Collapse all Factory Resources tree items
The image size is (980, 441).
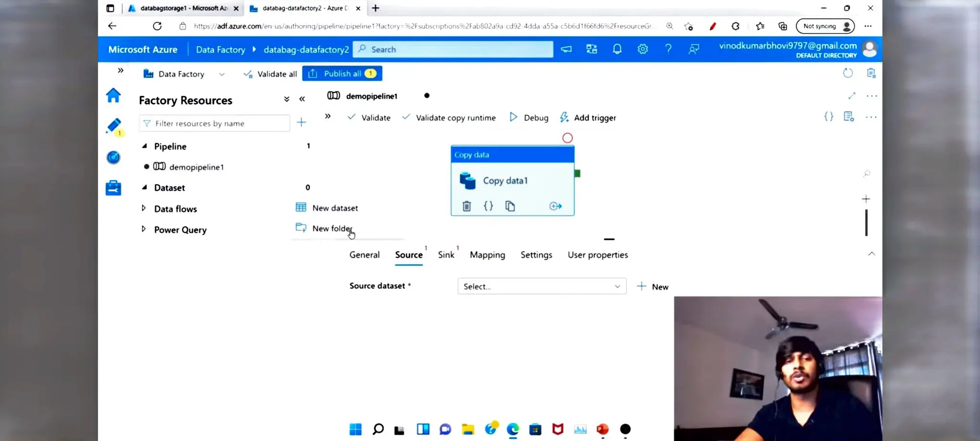pos(287,99)
